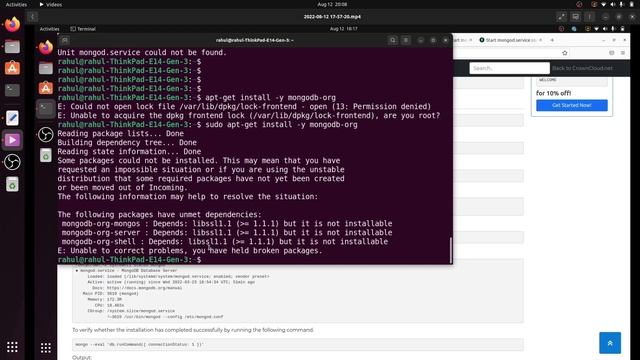Click the Pocket icon in Firefox toolbar
Image resolution: width=640 pixels, height=360 pixels.
click(611, 53)
